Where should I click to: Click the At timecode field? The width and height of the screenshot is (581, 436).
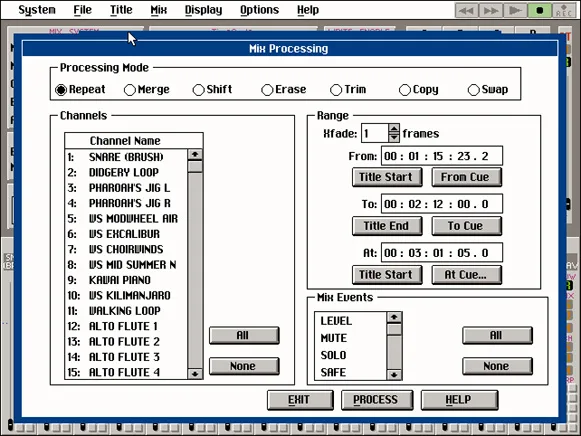[x=442, y=253]
